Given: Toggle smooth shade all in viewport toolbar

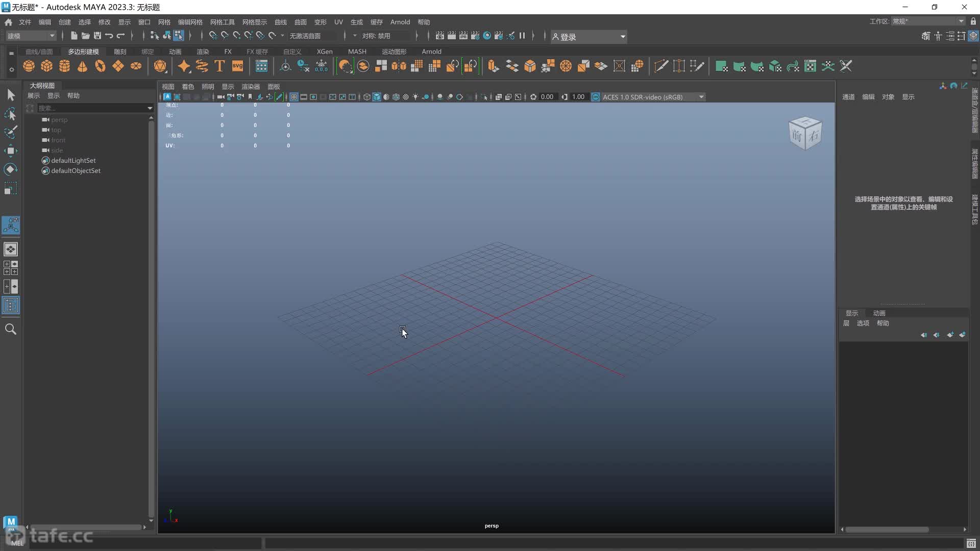Looking at the screenshot, I should click(377, 97).
